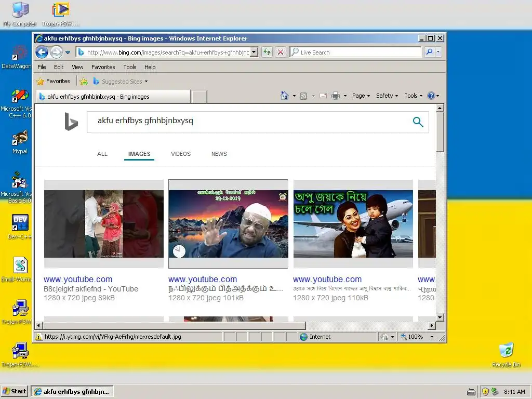Expand the Print dropdown arrow
Screen dimensions: 532x399
coord(345,96)
